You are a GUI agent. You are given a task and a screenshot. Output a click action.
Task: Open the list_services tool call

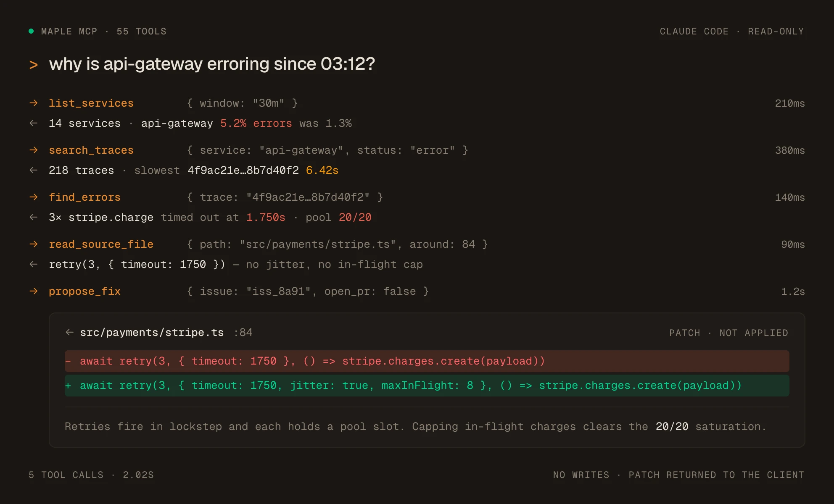91,103
